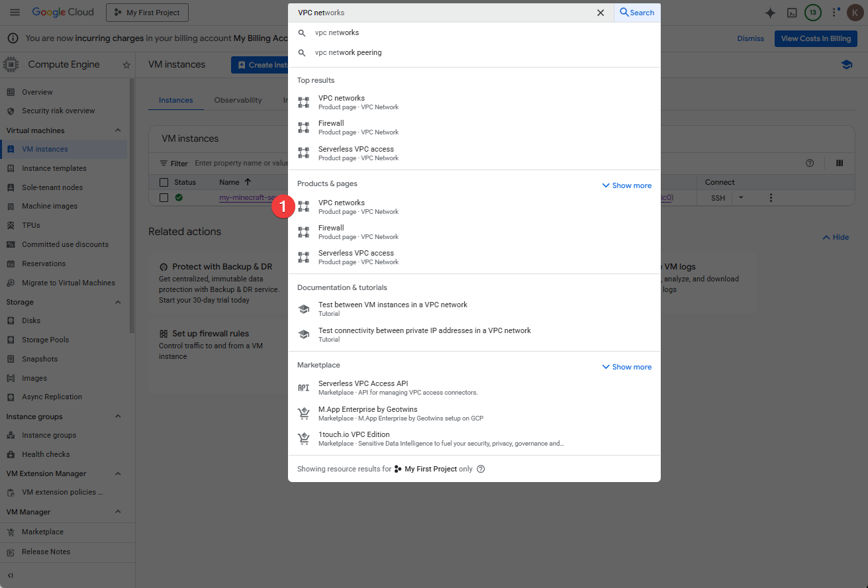Open the My First Project selector
The image size is (868, 588).
(x=148, y=13)
